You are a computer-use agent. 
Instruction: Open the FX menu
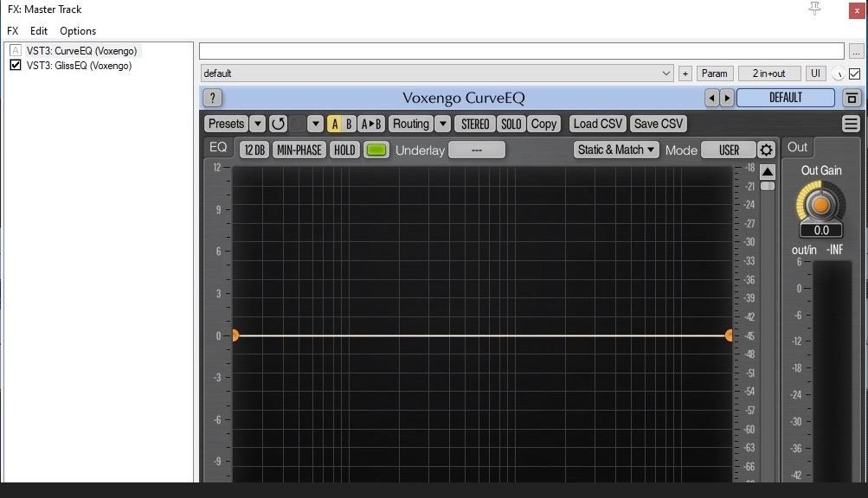tap(13, 31)
